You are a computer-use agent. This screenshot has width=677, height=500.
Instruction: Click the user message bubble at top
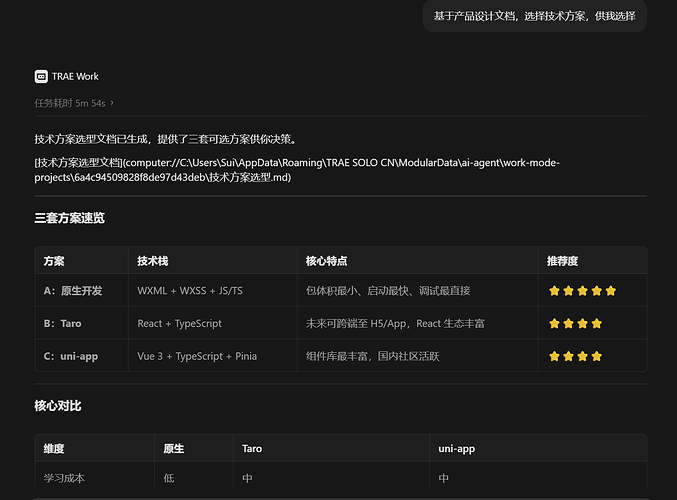coord(535,16)
